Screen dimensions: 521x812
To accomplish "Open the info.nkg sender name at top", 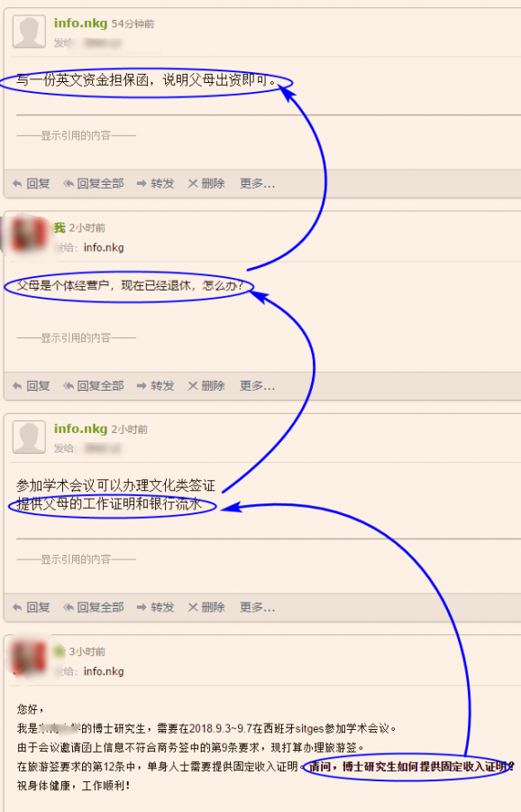I will 81,23.
